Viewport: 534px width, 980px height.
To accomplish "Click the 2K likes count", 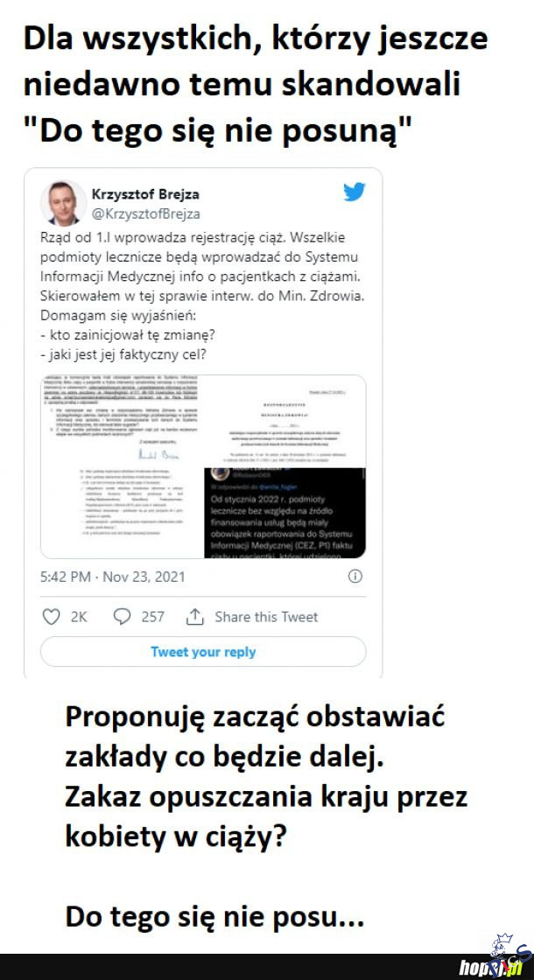I will coord(79,617).
